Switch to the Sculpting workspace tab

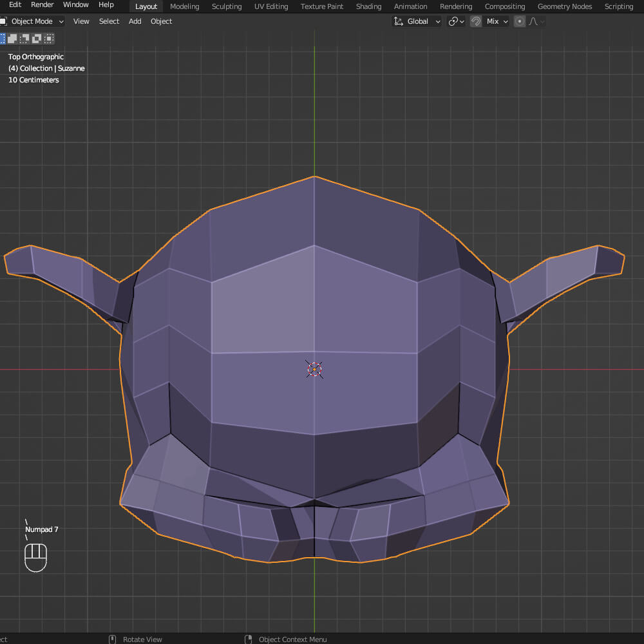coord(227,6)
